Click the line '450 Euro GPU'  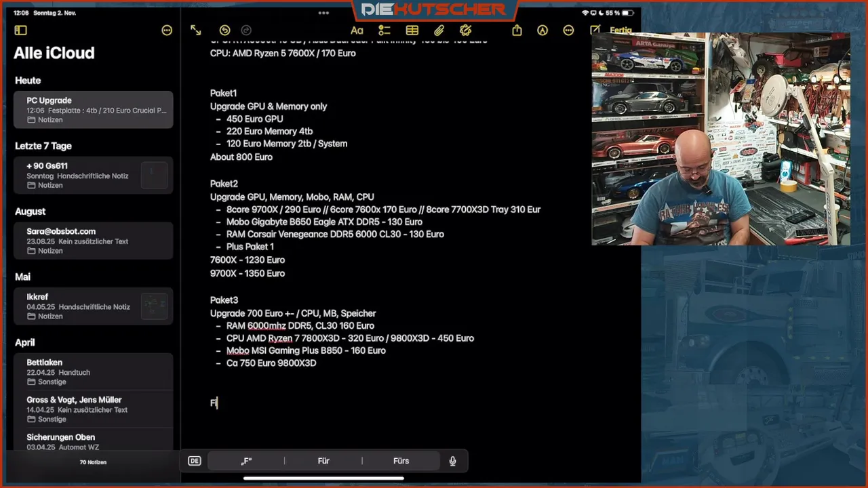(x=255, y=119)
